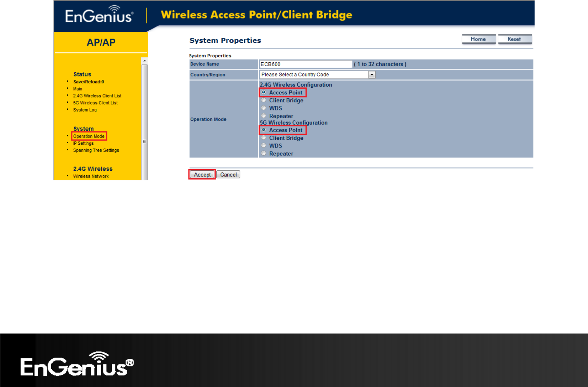The width and height of the screenshot is (588, 387).
Task: Click the Status section heading
Action: coord(82,74)
